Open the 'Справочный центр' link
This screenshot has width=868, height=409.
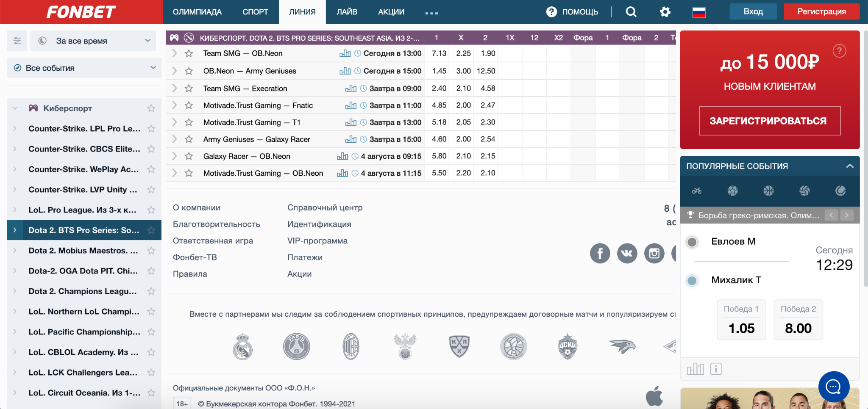[325, 207]
